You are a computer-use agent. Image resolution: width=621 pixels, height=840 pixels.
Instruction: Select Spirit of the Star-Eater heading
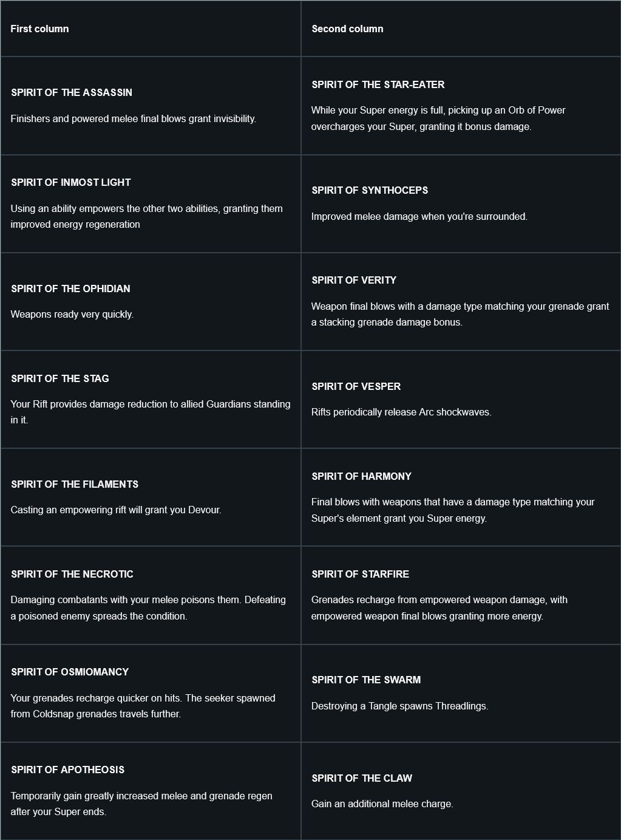pyautogui.click(x=378, y=84)
